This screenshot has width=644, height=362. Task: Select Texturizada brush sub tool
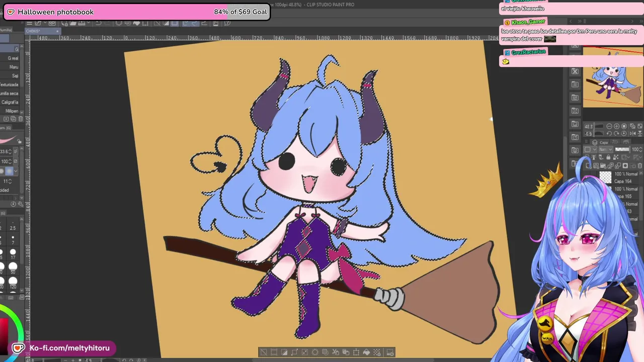10,84
